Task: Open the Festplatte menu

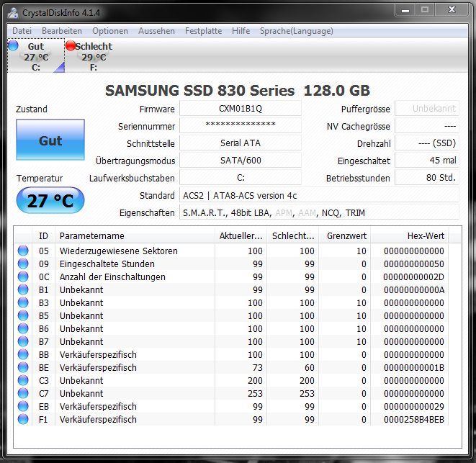Action: 203,31
